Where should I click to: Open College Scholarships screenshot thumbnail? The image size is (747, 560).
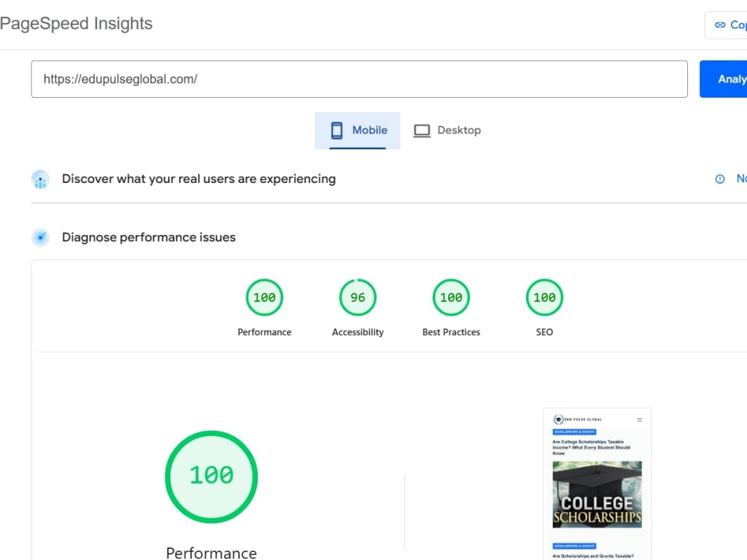(598, 494)
